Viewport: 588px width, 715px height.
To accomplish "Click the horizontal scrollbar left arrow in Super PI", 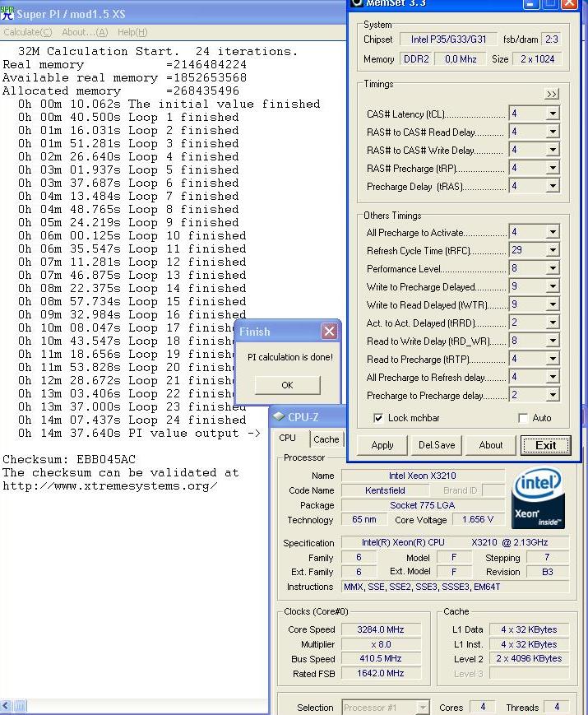I will (6, 706).
